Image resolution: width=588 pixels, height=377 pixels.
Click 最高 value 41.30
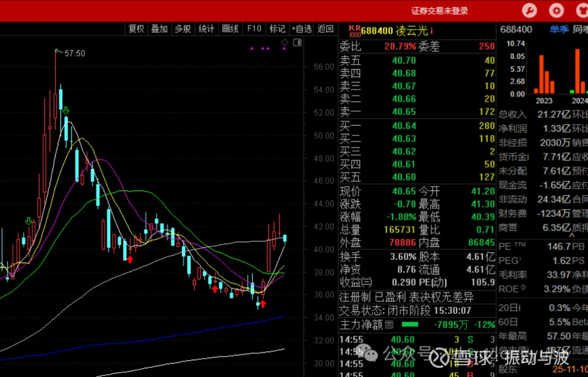pos(483,204)
